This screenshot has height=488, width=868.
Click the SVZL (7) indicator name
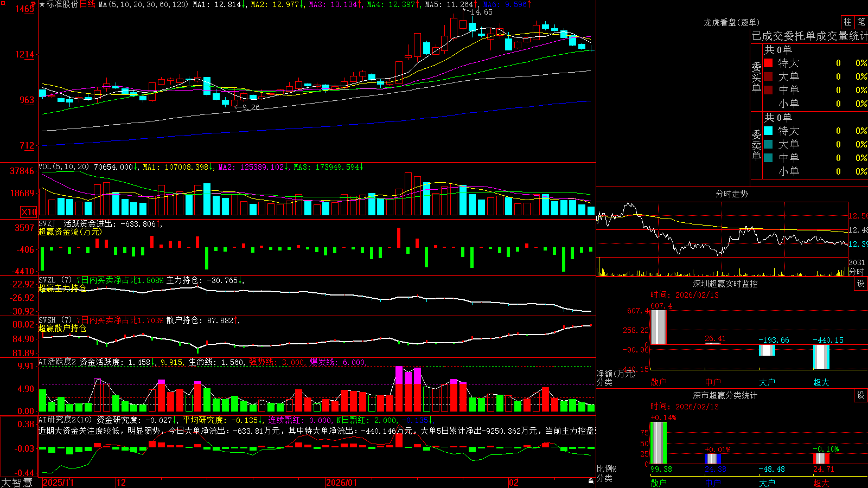tap(55, 280)
